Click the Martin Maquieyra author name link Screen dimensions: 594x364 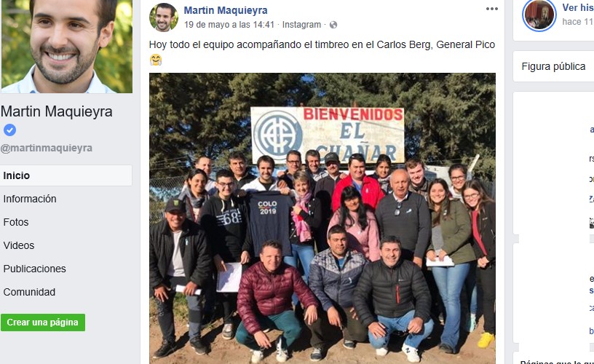point(226,11)
